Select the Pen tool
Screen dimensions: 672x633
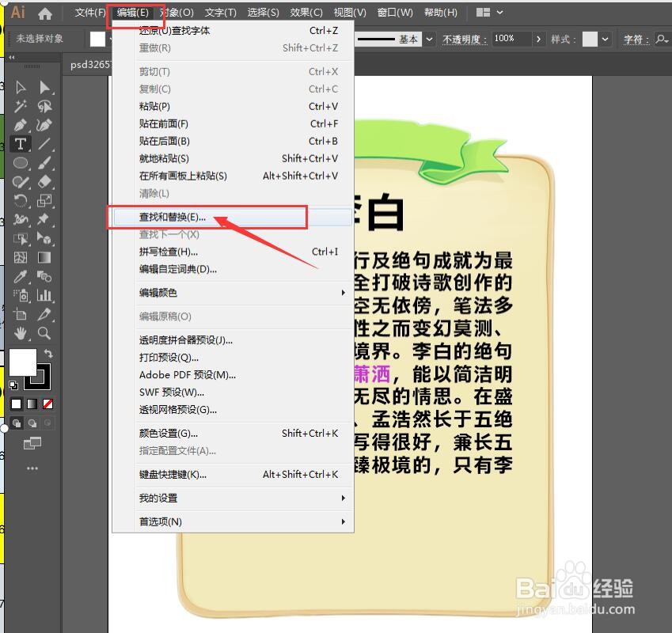[21, 125]
